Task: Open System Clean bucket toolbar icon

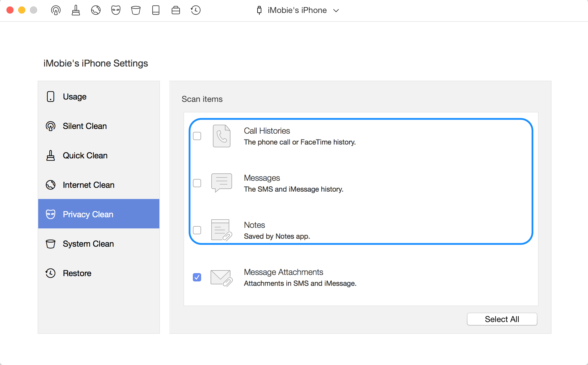Action: [x=136, y=10]
